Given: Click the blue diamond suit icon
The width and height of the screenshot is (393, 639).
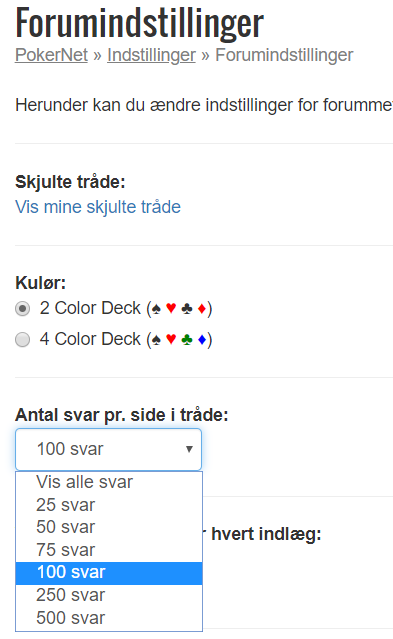Looking at the screenshot, I should coord(201,339).
